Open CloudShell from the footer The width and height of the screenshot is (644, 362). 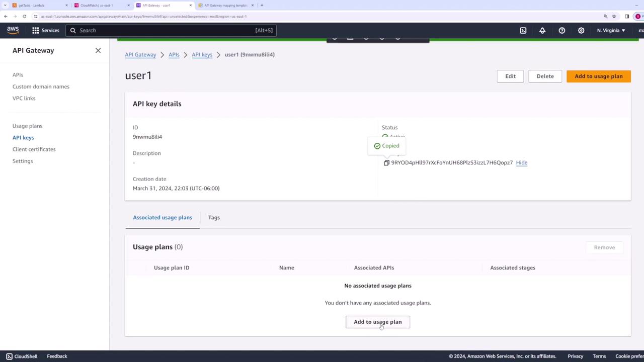tap(22, 356)
